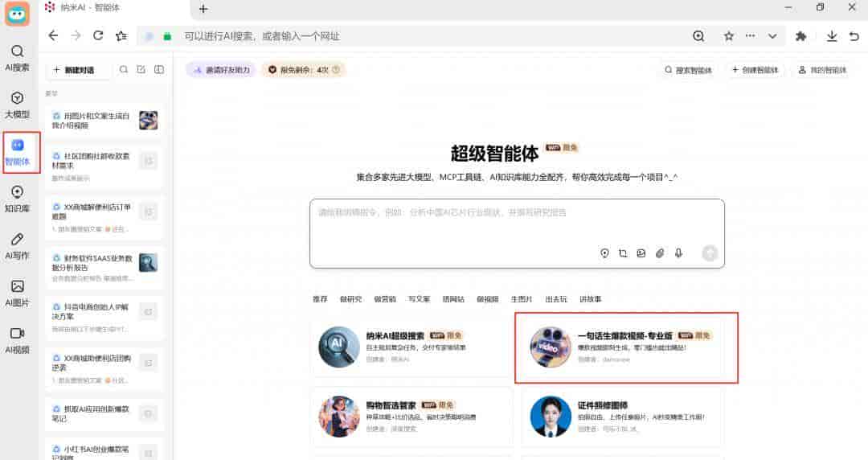Switch to the 讲故事 category tab
Viewport: 868px width, 460px height.
(x=590, y=298)
